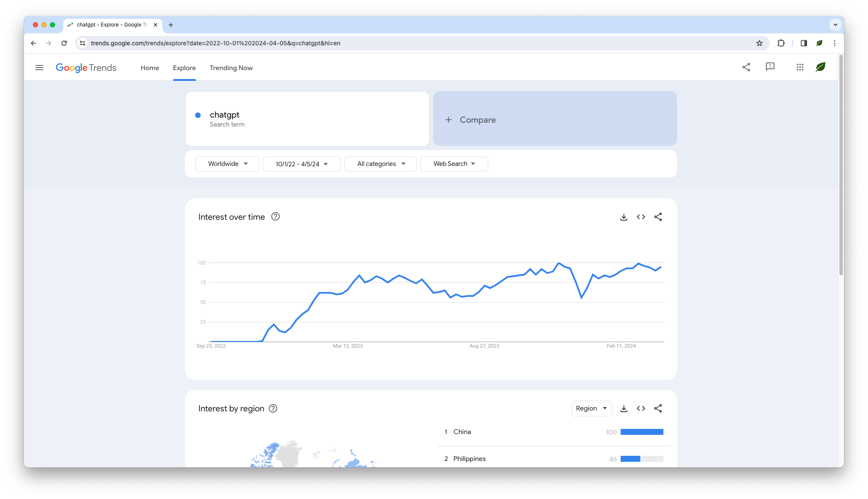The height and width of the screenshot is (499, 868).
Task: Edit the chatgpt search term
Action: pyautogui.click(x=307, y=119)
